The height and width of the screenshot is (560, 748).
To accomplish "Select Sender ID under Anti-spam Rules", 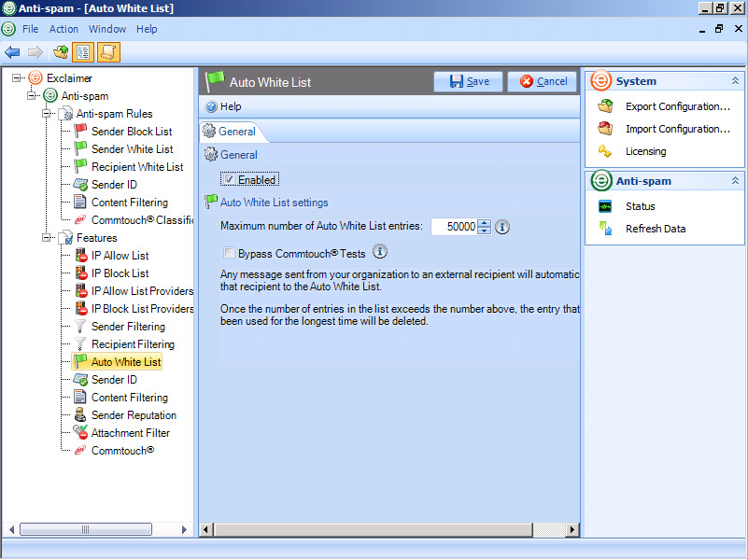I will (x=114, y=185).
